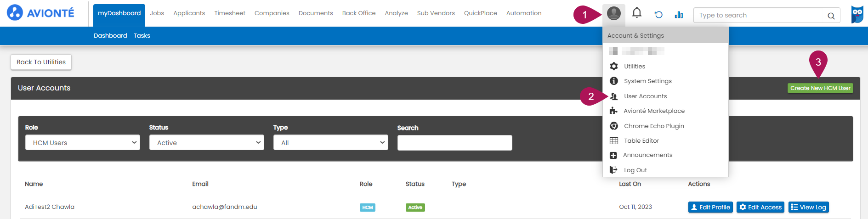Click the name AdiTest2 Chawla
The height and width of the screenshot is (219, 868).
coord(50,207)
